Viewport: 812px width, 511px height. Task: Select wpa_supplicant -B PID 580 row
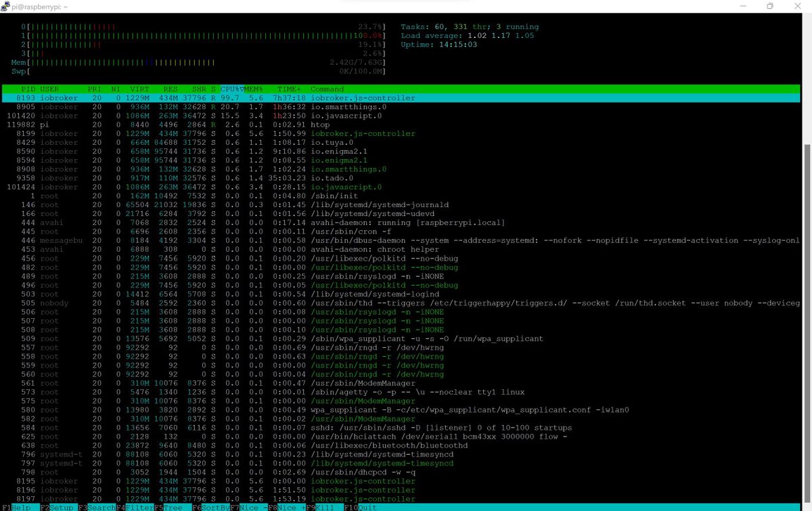click(x=401, y=409)
